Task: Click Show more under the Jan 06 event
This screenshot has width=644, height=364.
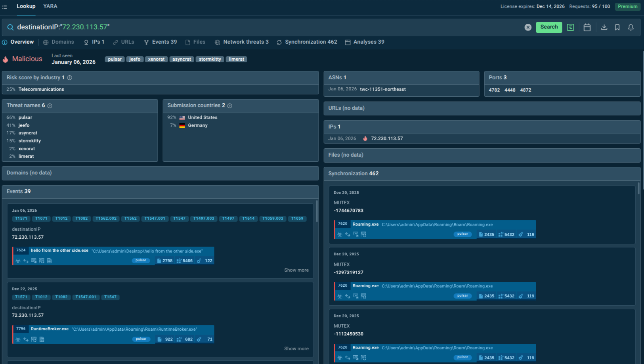Action: (x=296, y=270)
